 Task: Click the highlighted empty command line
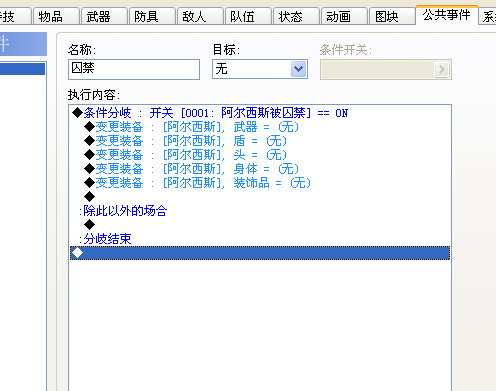tap(260, 253)
